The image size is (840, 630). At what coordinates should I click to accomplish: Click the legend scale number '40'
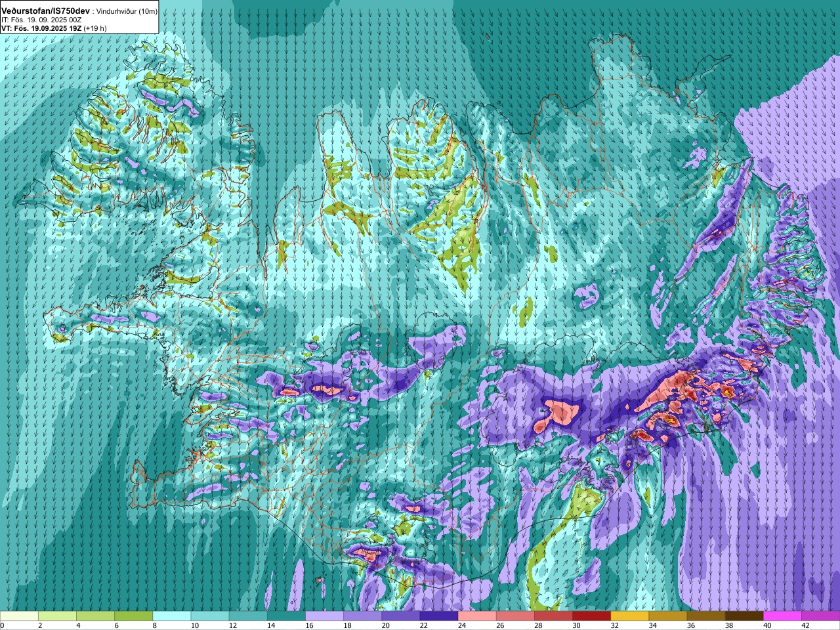click(x=767, y=625)
